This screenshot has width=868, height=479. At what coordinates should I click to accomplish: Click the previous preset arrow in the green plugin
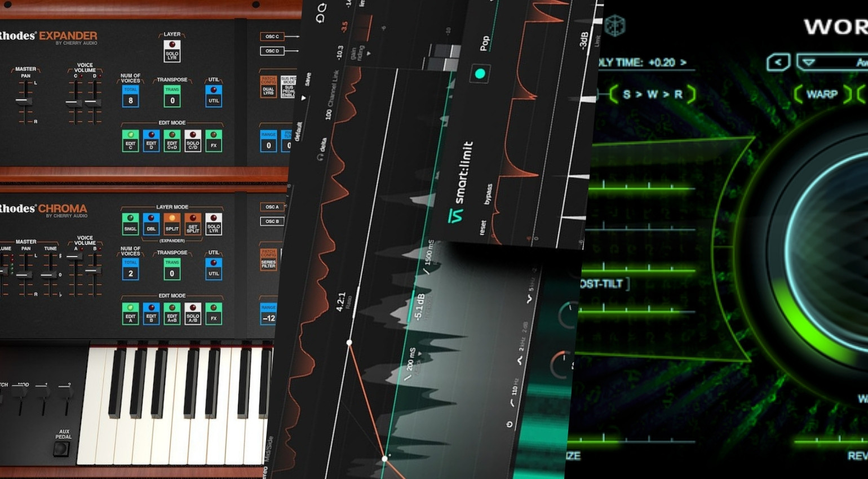point(778,62)
